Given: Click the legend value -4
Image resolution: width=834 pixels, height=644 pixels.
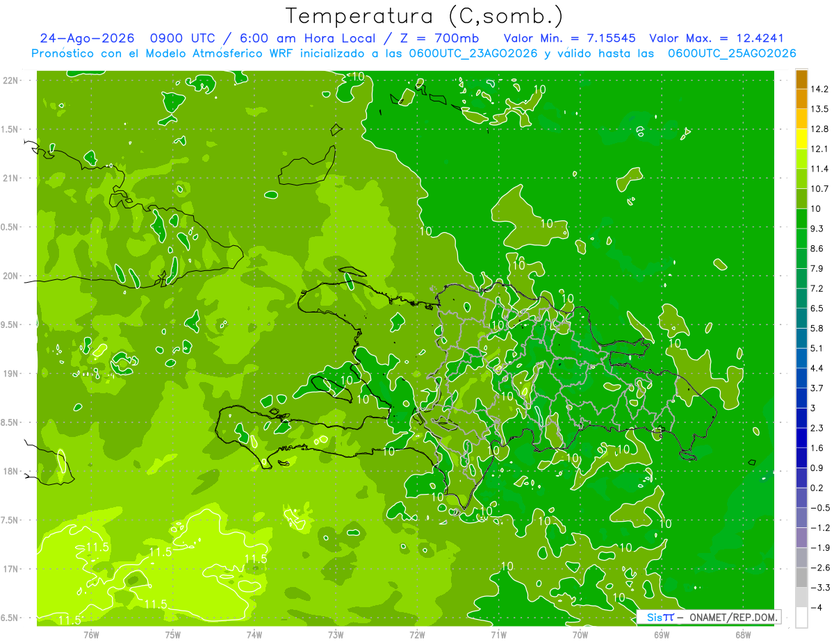Looking at the screenshot, I should 815,608.
